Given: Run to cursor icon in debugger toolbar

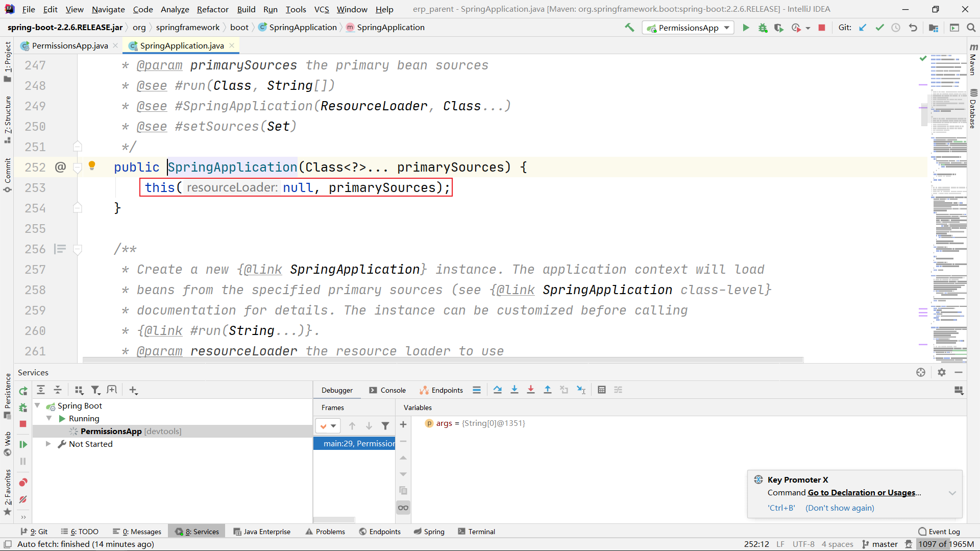Looking at the screenshot, I should coord(581,390).
